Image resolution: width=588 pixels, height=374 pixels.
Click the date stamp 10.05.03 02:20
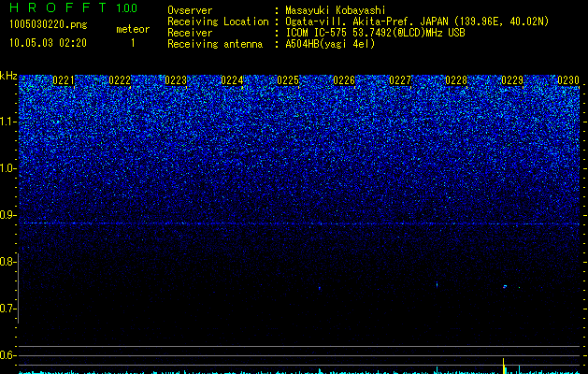pyautogui.click(x=48, y=43)
